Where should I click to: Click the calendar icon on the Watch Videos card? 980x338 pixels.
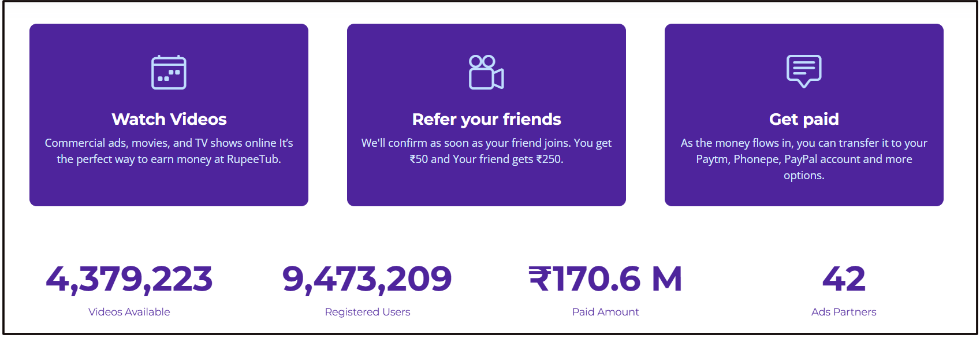click(168, 72)
